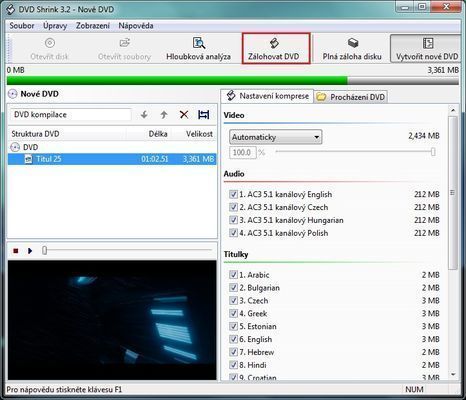Select the DVD root node in structure
Screen dimensions: 466x400
(x=30, y=147)
